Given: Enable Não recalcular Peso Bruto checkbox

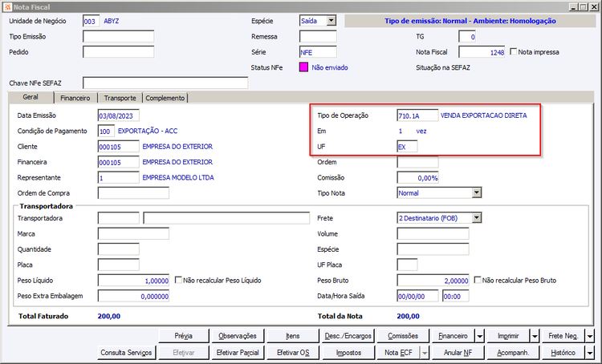Looking at the screenshot, I should (478, 280).
